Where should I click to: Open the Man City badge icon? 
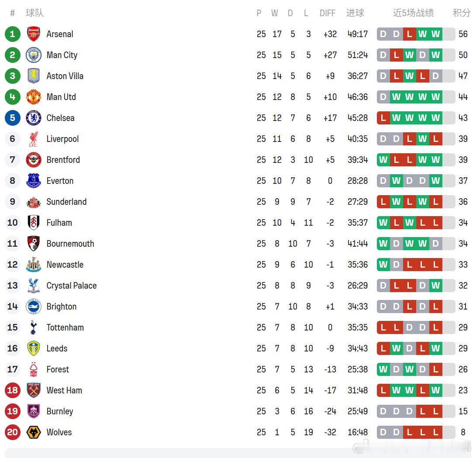tap(33, 55)
